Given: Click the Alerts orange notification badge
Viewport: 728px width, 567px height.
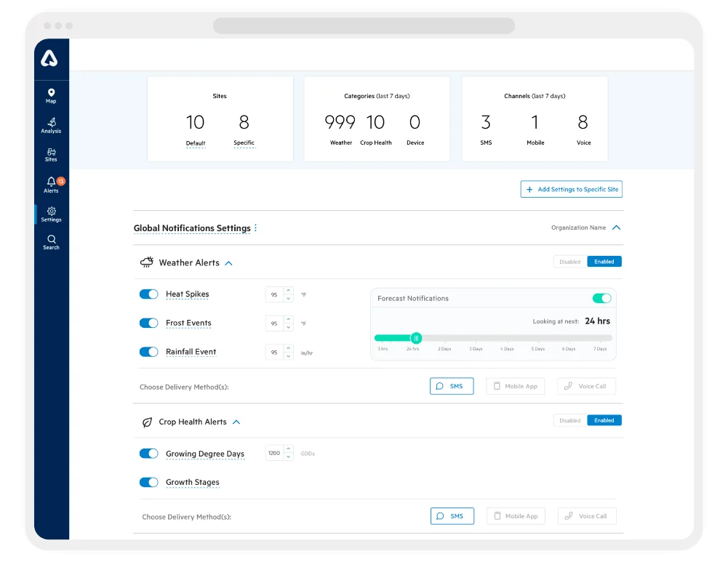Looking at the screenshot, I should tap(61, 181).
